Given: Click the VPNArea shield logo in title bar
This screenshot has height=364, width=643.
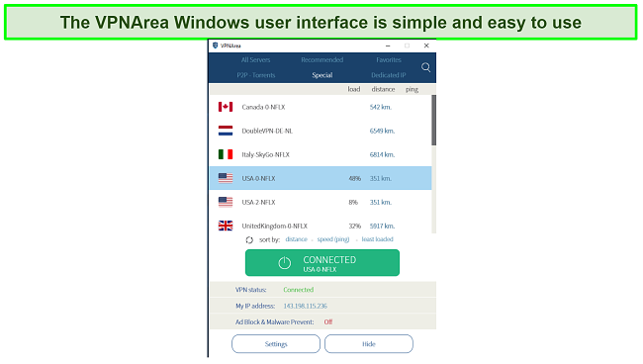Looking at the screenshot, I should point(216,45).
